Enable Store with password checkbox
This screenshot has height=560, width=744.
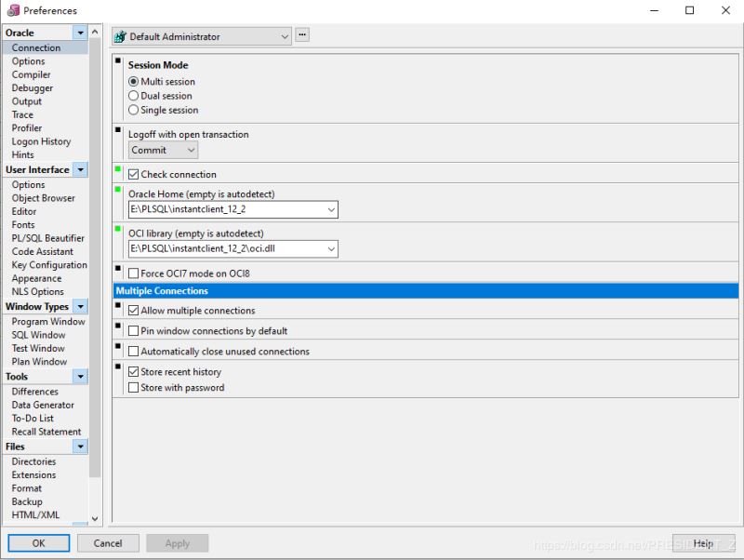pyautogui.click(x=133, y=388)
